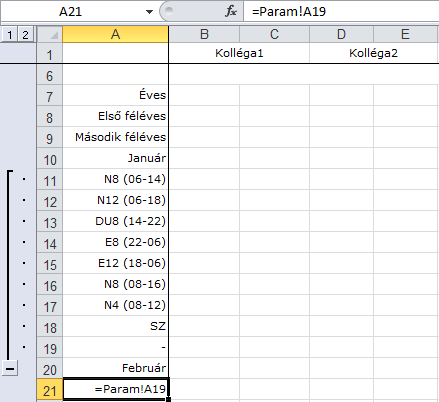Click the cell N8 (06-14)
Viewport: 439px width, 402px height.
115,179
